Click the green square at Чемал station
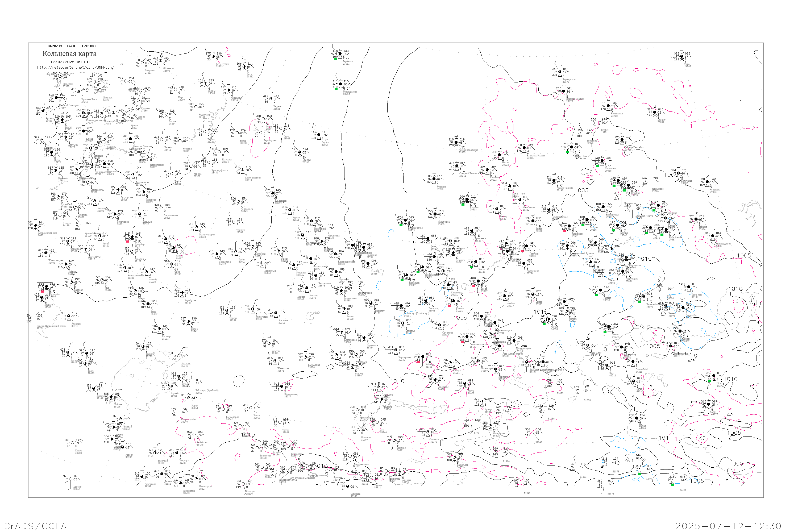798x532 pixels. 544,324
